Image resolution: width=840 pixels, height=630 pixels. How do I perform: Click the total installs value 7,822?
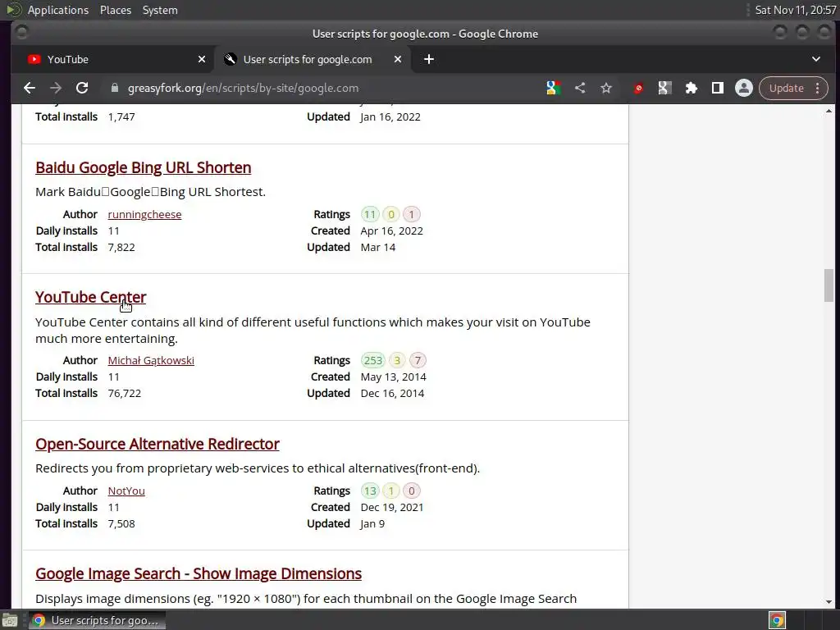(x=121, y=248)
